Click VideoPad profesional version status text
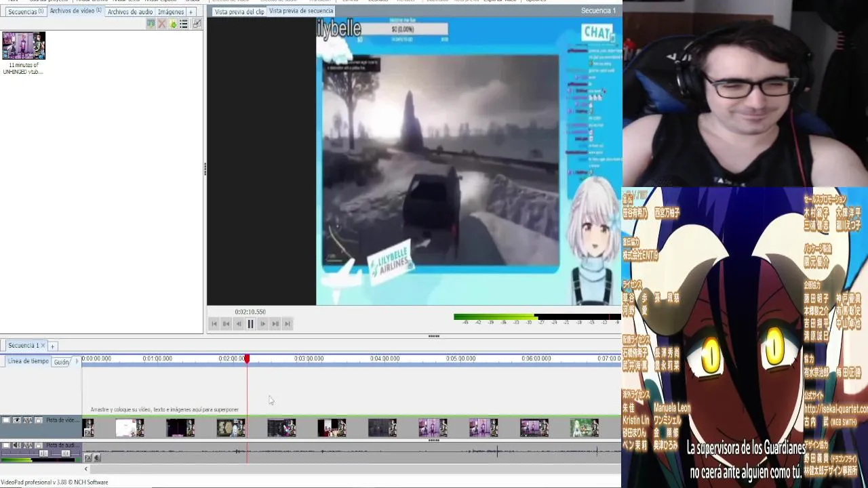This screenshot has height=488, width=868. click(x=54, y=483)
